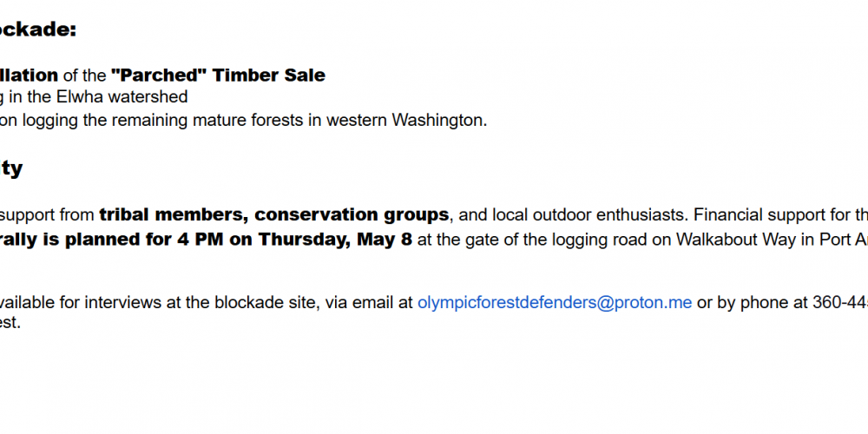The width and height of the screenshot is (868, 434).
Task: Click the partial "ockade:" heading
Action: 38,30
